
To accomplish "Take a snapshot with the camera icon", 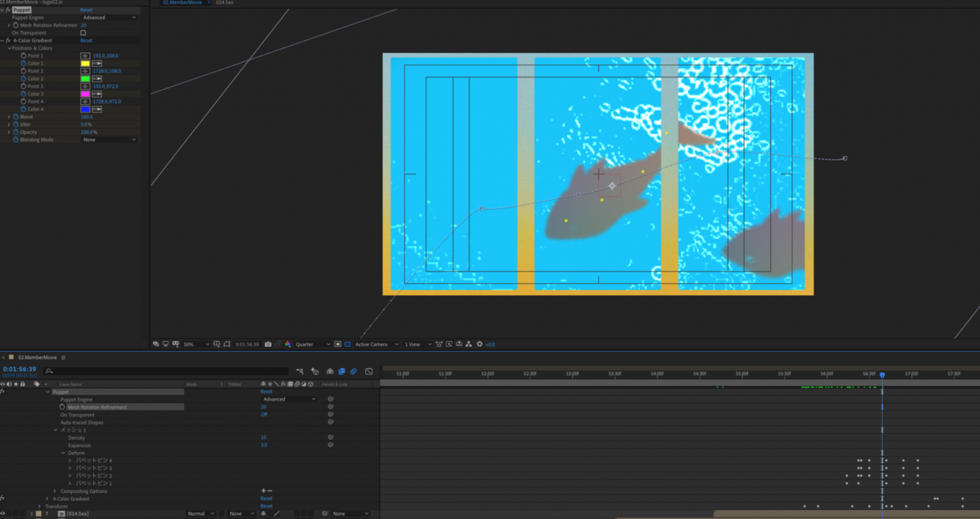I will (268, 344).
